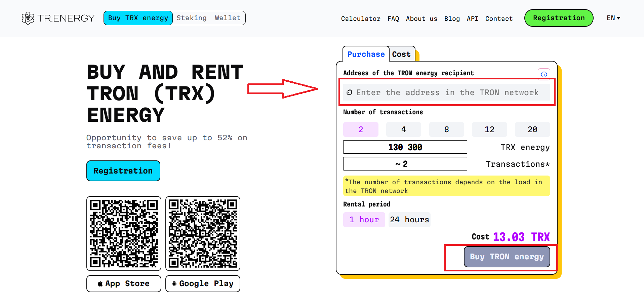Switch to the Wallet tab
Viewport: 644px width, 304px height.
pyautogui.click(x=228, y=18)
